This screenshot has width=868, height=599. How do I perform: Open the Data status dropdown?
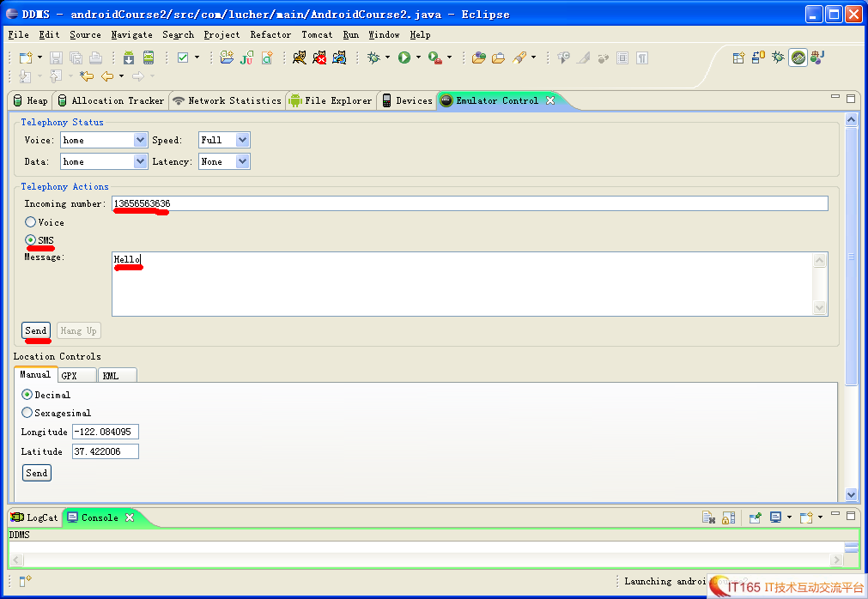pyautogui.click(x=141, y=161)
